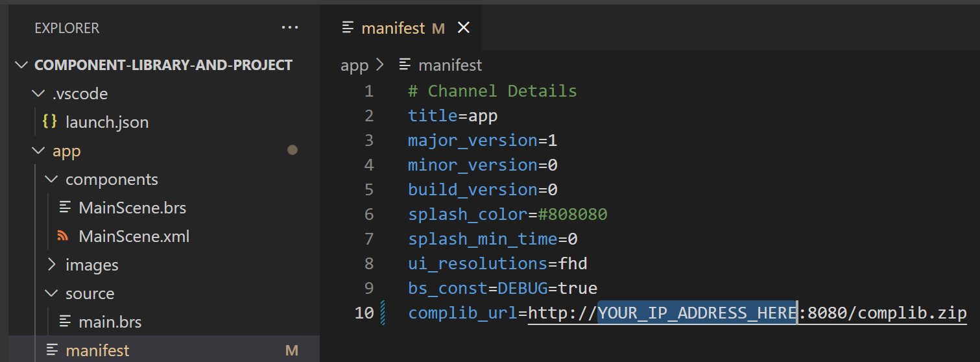Click the EXPLORER panel title

(67, 28)
